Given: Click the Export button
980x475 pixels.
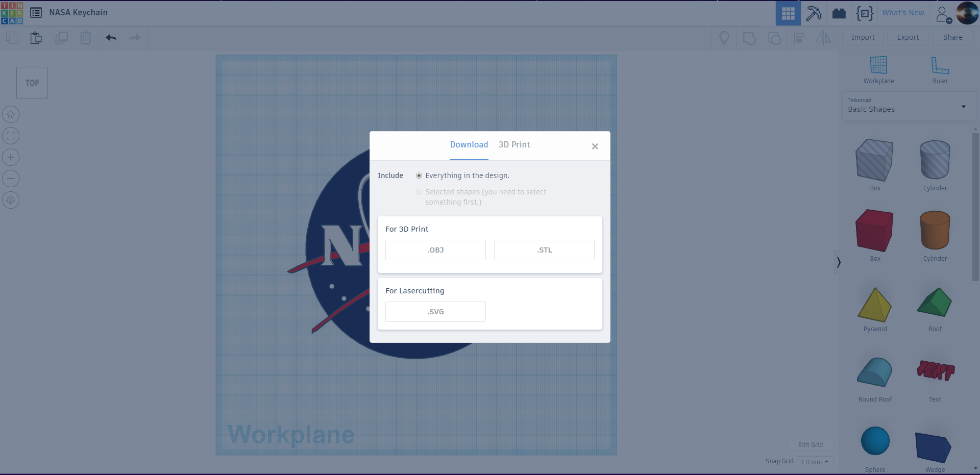Looking at the screenshot, I should [x=908, y=38].
